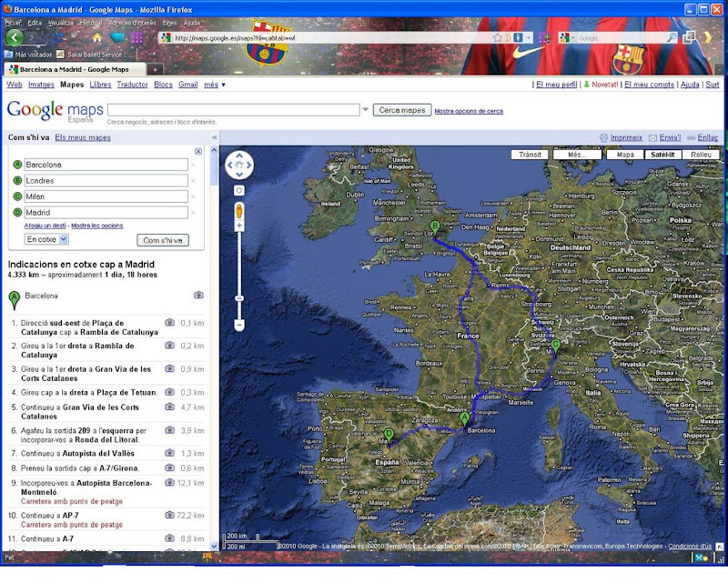Toggle the Trànsit layer button

[x=530, y=155]
